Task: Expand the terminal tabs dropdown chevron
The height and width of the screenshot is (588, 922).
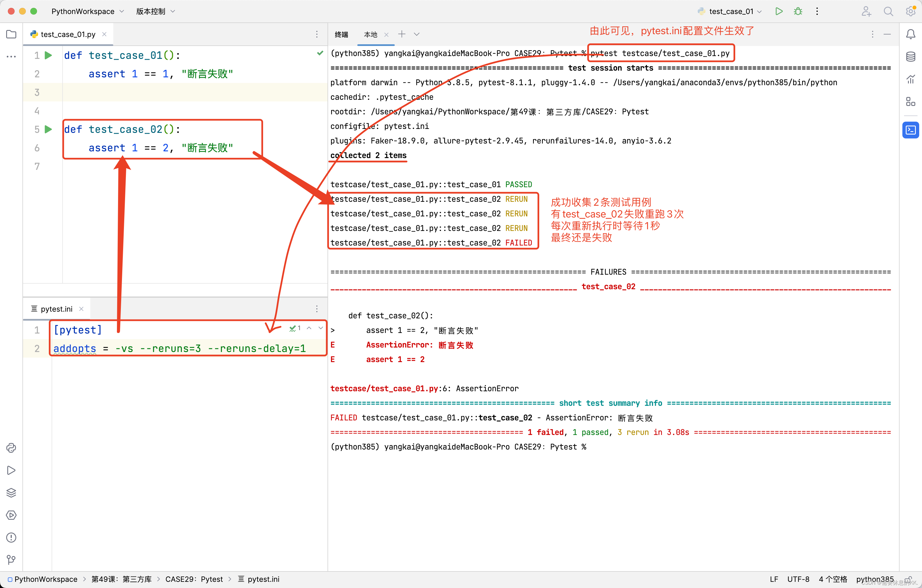Action: (417, 34)
